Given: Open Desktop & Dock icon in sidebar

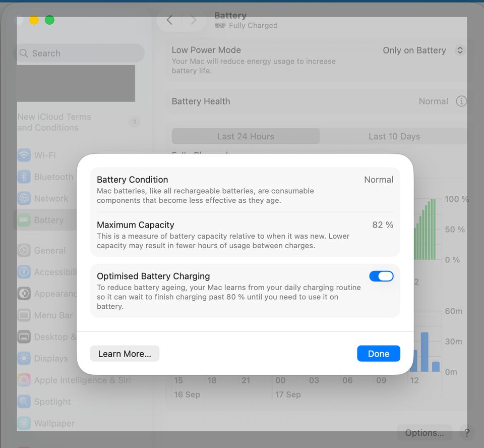Looking at the screenshot, I should pyautogui.click(x=24, y=337).
